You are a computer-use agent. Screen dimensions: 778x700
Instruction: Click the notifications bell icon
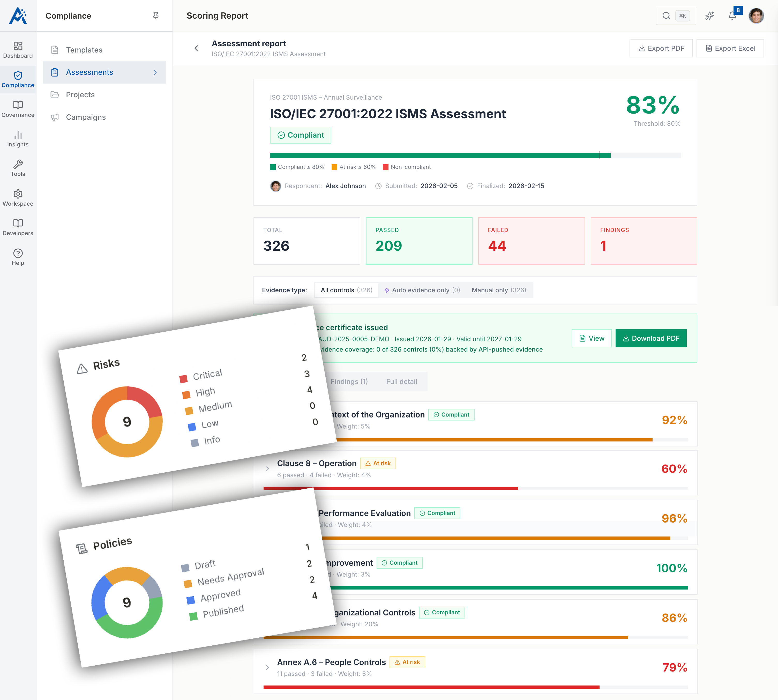(x=733, y=16)
